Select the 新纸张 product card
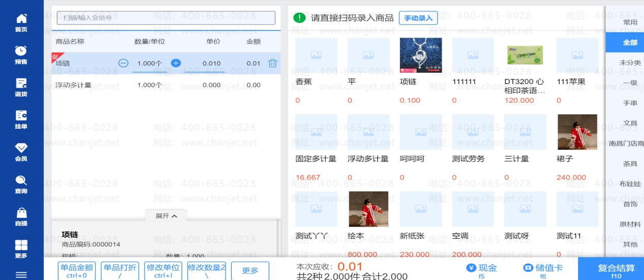Image resolution: width=644 pixels, height=280 pixels. [x=421, y=224]
